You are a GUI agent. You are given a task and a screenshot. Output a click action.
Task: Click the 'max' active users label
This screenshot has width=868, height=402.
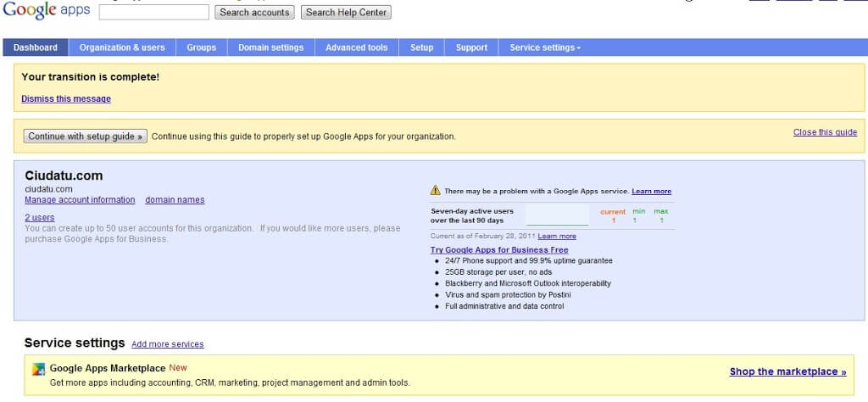[x=661, y=211]
